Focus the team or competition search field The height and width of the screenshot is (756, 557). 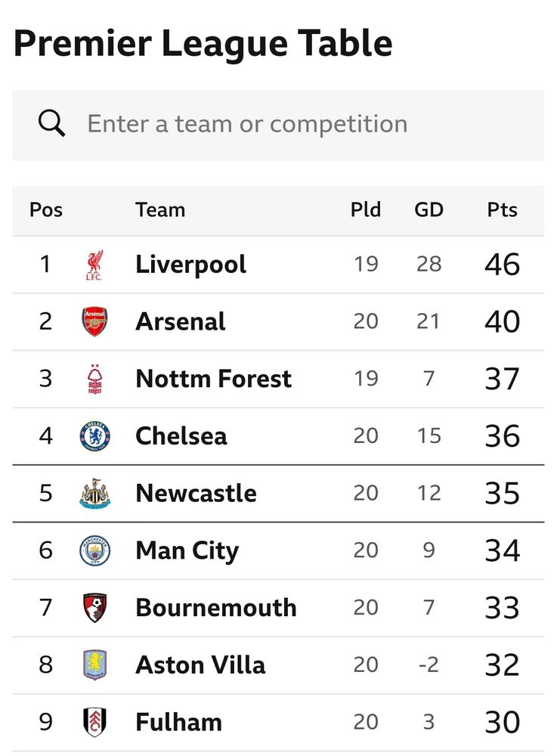click(278, 125)
